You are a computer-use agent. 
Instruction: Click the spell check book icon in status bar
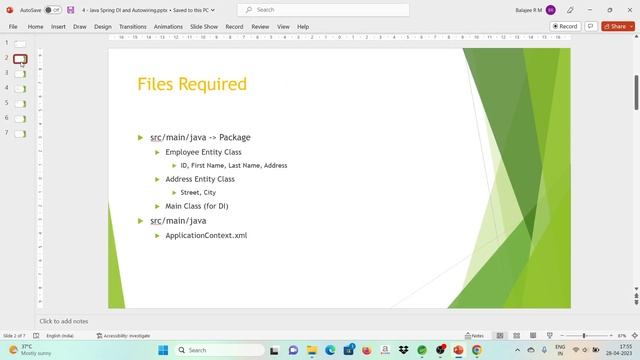pyautogui.click(x=36, y=336)
